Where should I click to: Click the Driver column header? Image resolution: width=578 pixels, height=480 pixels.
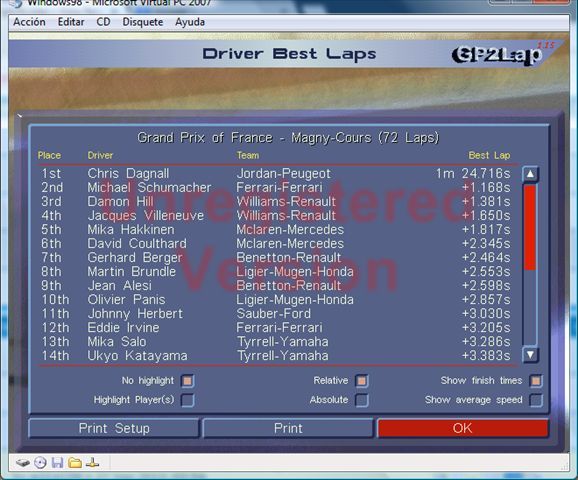pyautogui.click(x=100, y=156)
